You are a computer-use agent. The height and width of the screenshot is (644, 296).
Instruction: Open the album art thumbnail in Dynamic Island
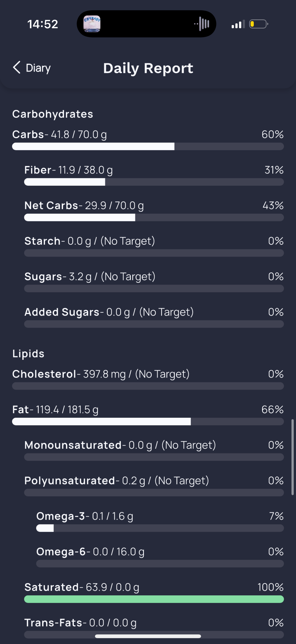[x=92, y=24]
